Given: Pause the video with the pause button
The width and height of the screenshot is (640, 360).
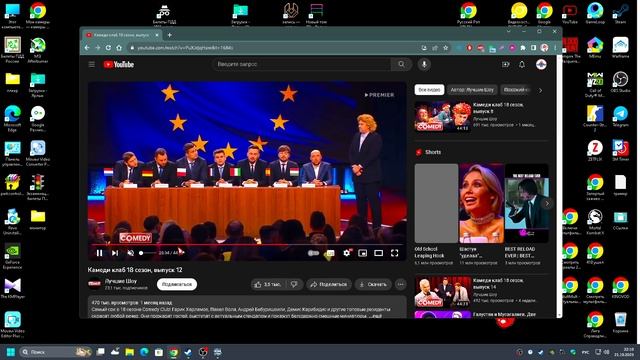Looking at the screenshot, I should (99, 253).
